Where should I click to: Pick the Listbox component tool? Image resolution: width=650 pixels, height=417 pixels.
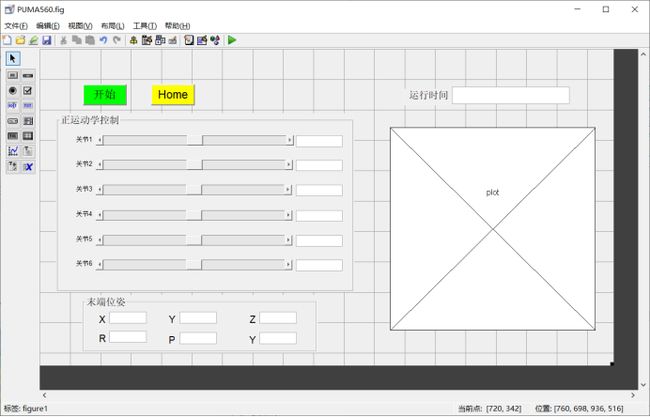click(28, 121)
